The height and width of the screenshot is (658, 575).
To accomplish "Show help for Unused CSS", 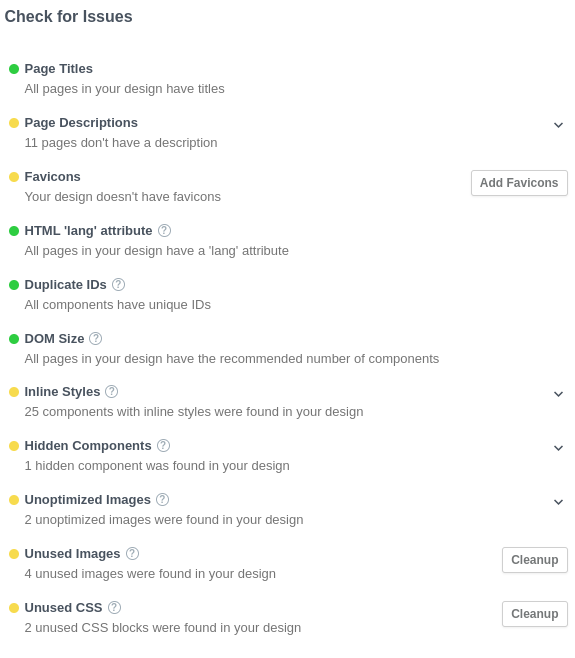I will click(114, 607).
